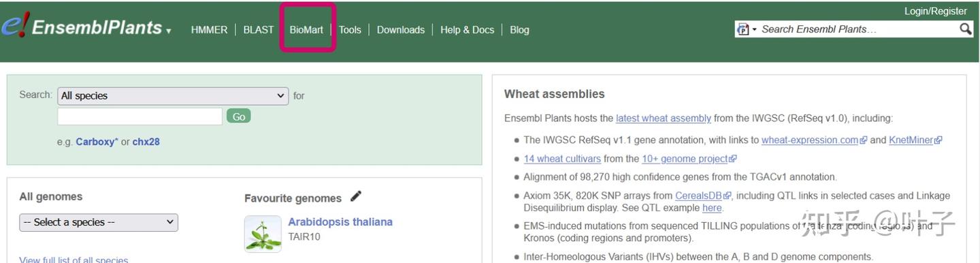Open the Tools menu item
The width and height of the screenshot is (980, 263).
tap(350, 30)
